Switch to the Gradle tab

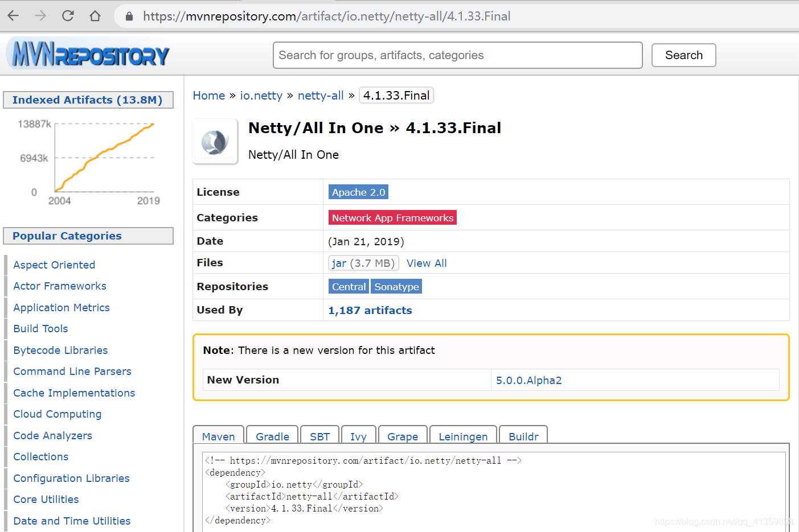click(272, 436)
